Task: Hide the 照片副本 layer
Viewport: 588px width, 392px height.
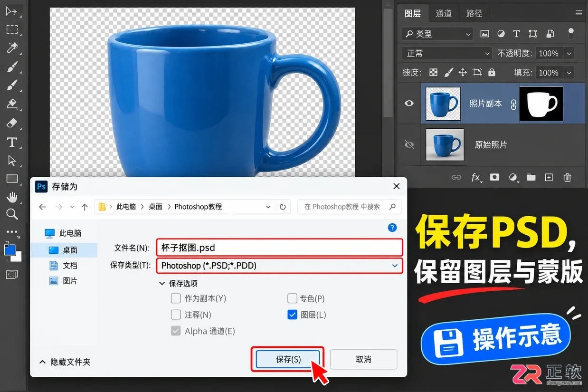Action: coord(409,103)
